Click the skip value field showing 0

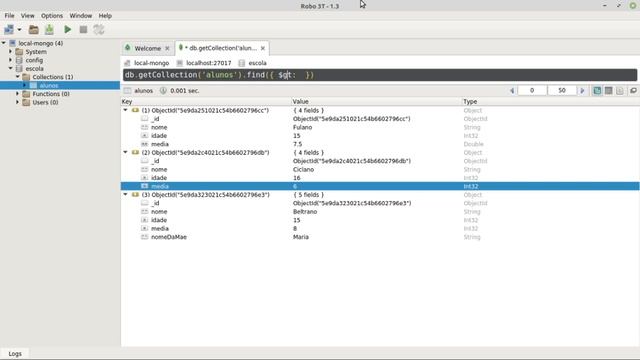[532, 90]
